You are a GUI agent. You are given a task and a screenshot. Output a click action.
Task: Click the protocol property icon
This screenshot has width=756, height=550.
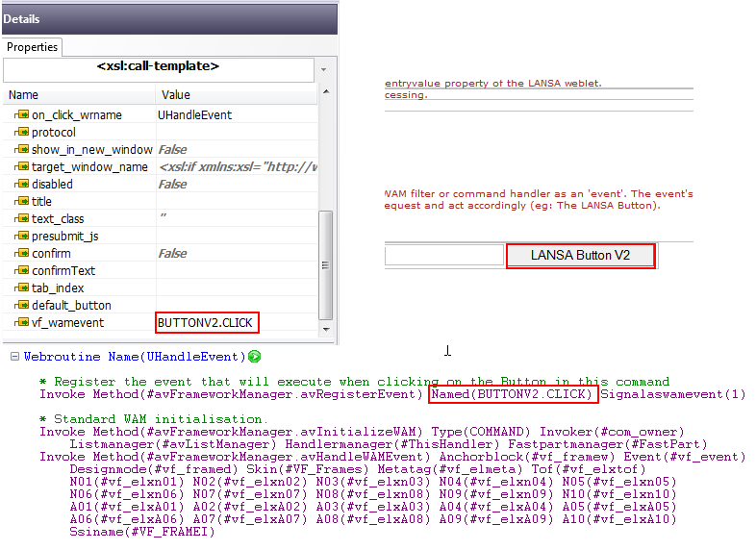point(22,132)
